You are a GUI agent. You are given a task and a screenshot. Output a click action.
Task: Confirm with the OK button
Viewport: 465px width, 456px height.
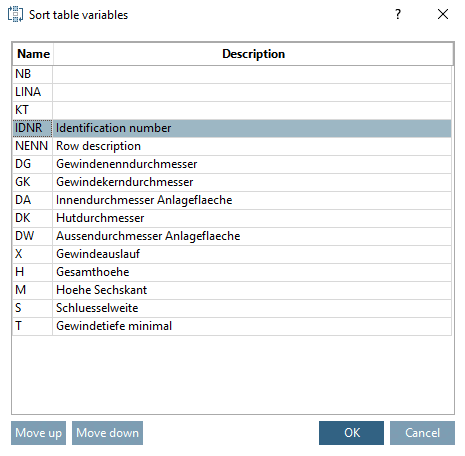(351, 433)
